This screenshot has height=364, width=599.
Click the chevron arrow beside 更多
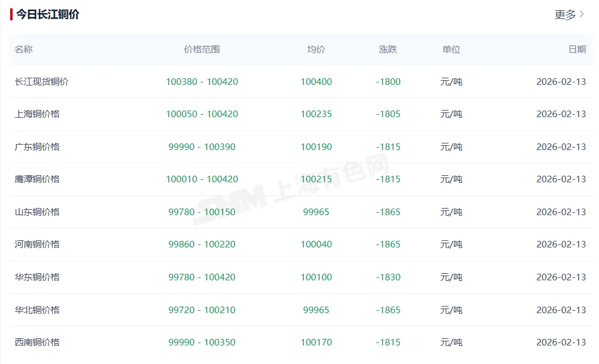tap(582, 14)
